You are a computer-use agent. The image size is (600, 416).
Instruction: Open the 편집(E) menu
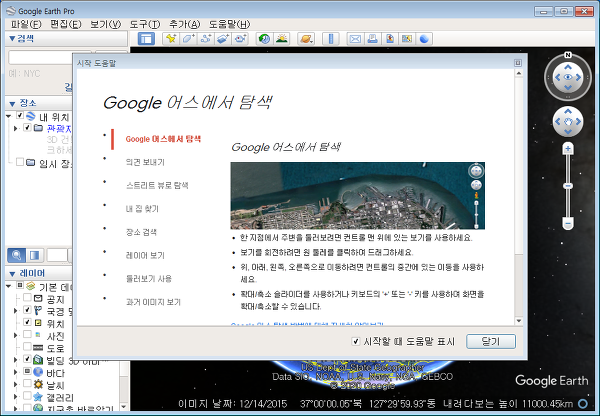[x=65, y=24]
